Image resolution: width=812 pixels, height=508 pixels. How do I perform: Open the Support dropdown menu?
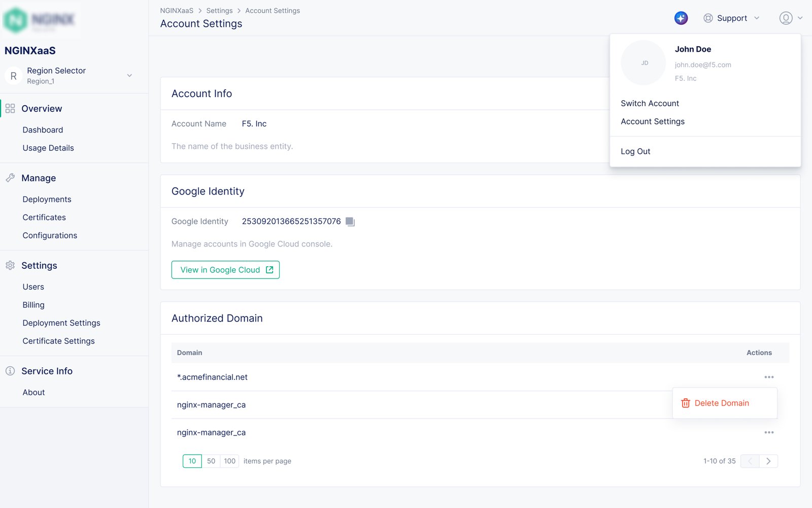tap(731, 18)
